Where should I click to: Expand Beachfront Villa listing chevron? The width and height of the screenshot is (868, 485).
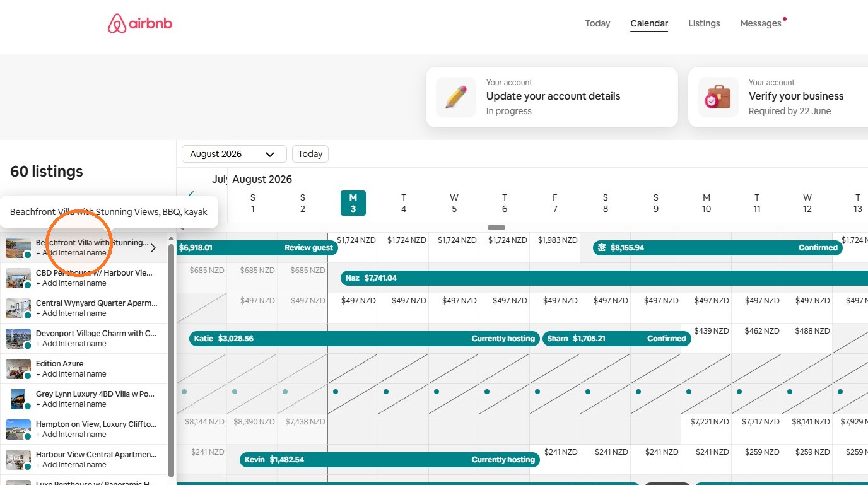pos(153,248)
